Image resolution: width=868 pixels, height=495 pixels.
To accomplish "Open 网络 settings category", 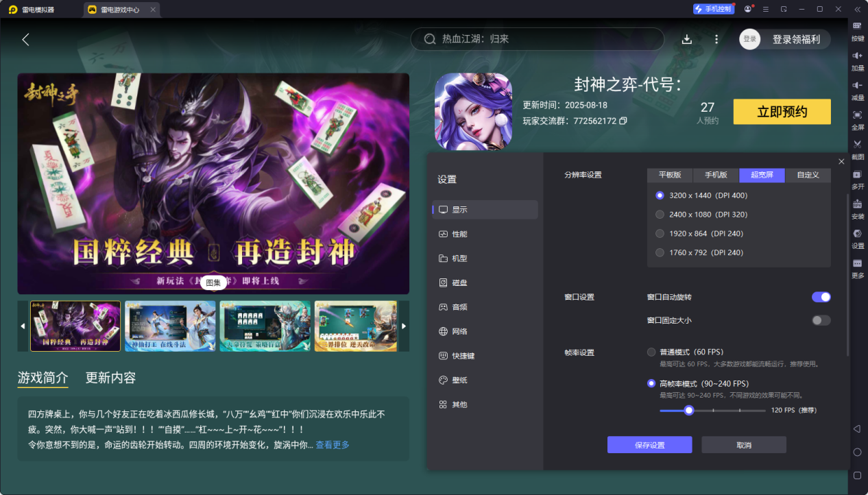I will pyautogui.click(x=485, y=331).
